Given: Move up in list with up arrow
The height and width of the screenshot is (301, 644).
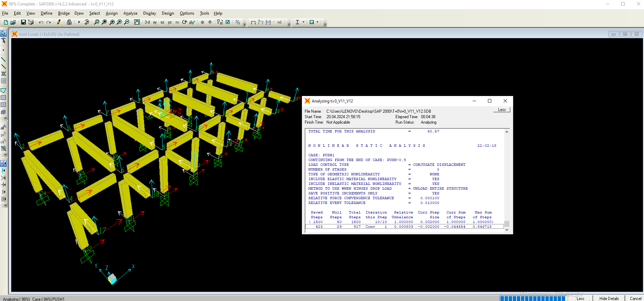Looking at the screenshot, I should 202,22.
